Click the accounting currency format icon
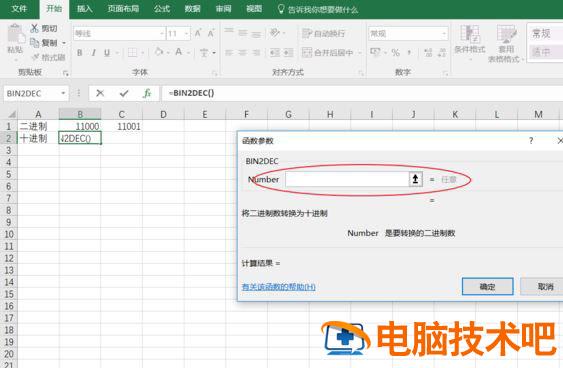The height and width of the screenshot is (368, 563). tap(375, 52)
